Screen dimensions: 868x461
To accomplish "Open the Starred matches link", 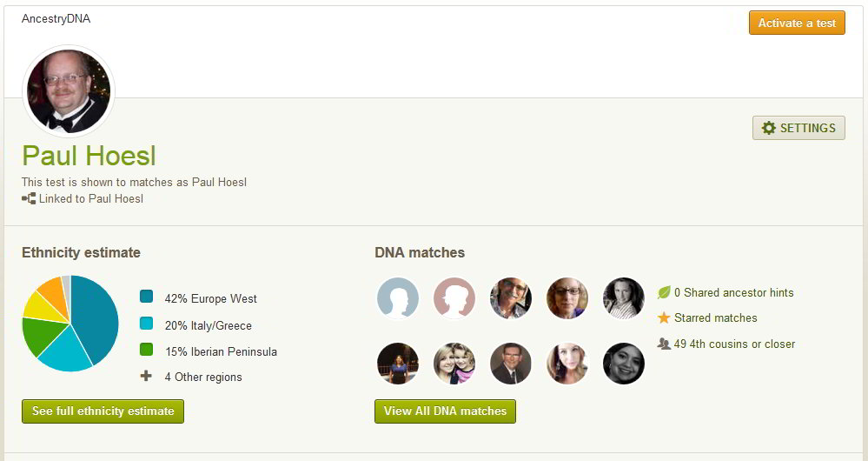I will tap(715, 317).
